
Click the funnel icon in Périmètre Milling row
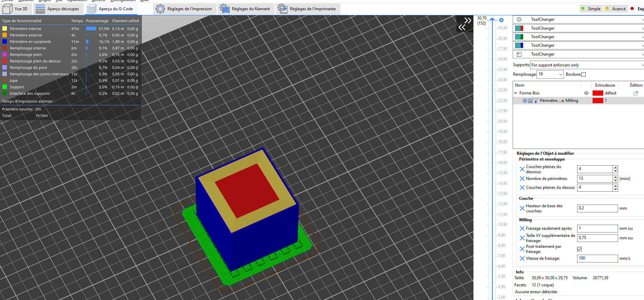(536, 101)
